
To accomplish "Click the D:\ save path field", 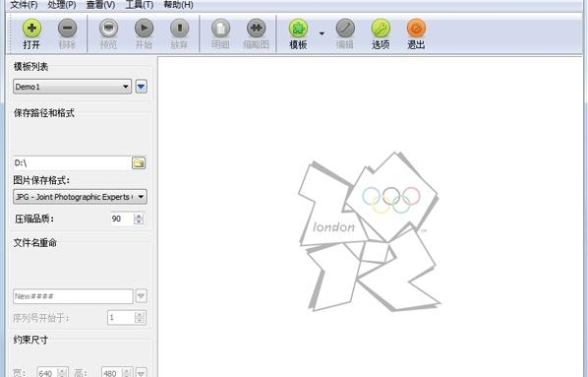I will pyautogui.click(x=71, y=163).
